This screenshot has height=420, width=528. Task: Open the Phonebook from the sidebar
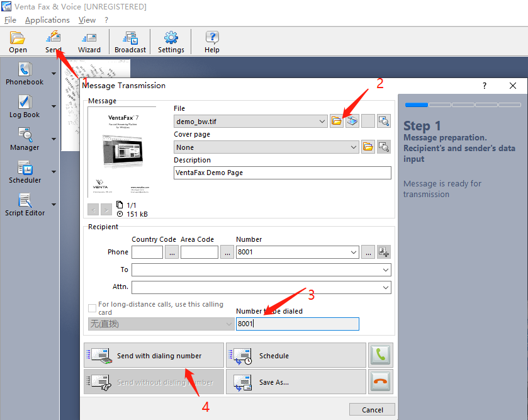point(25,74)
